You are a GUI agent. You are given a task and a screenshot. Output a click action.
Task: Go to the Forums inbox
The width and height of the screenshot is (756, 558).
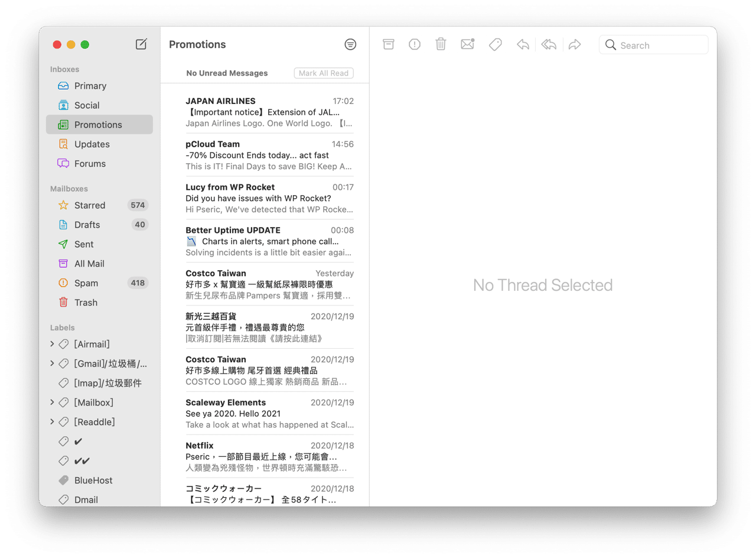pyautogui.click(x=99, y=164)
